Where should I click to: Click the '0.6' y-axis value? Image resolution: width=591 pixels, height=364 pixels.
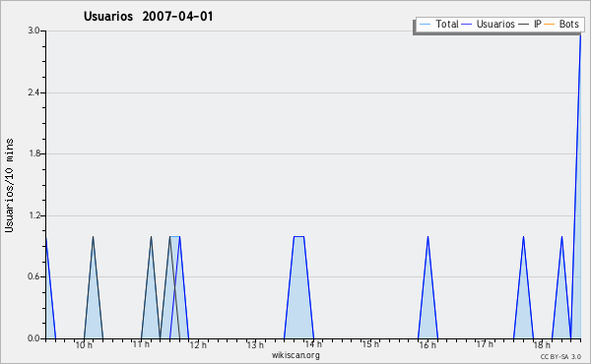click(x=33, y=276)
